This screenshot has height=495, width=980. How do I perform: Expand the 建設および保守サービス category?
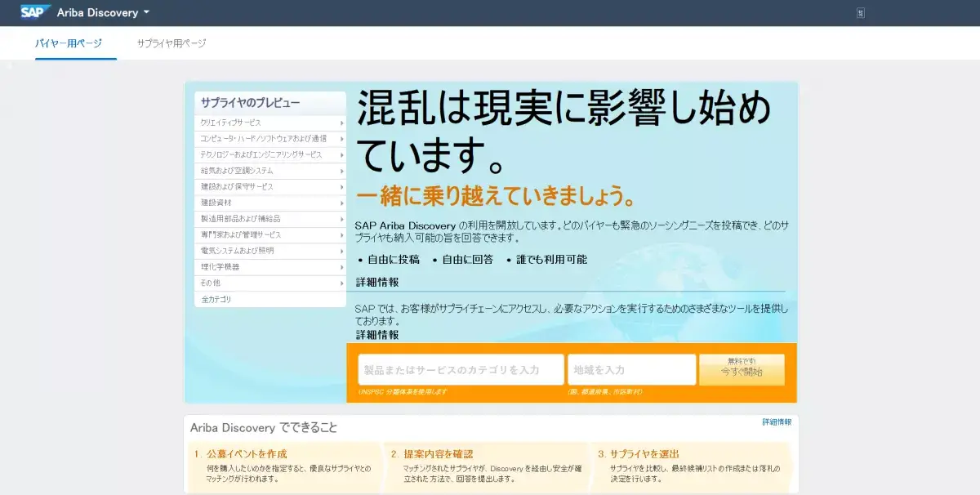[x=270, y=187]
